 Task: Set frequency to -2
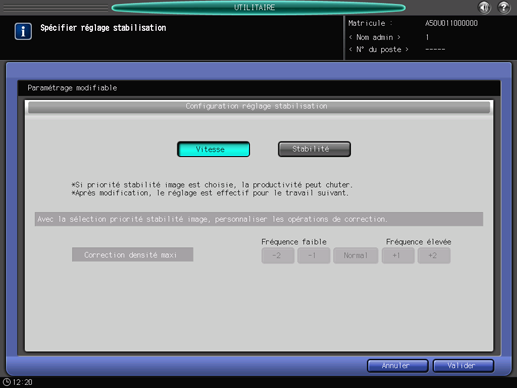tap(278, 256)
